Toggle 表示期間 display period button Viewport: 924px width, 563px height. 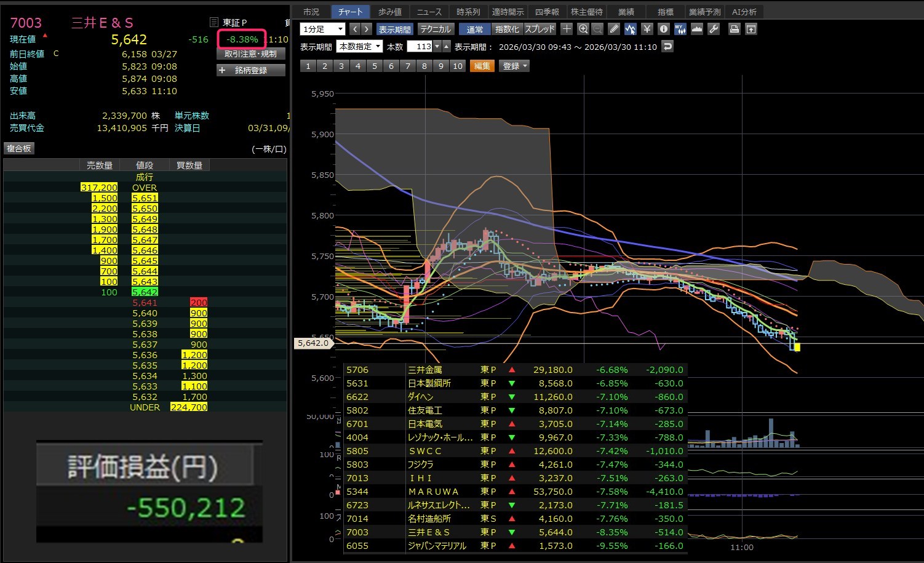tap(394, 29)
